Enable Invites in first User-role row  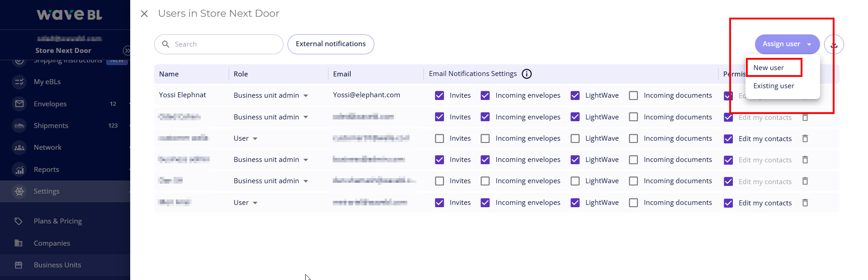point(439,138)
